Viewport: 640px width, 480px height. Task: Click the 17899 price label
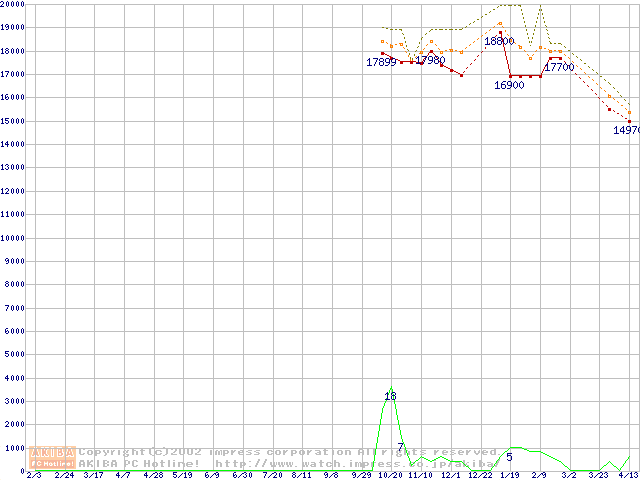tap(381, 63)
